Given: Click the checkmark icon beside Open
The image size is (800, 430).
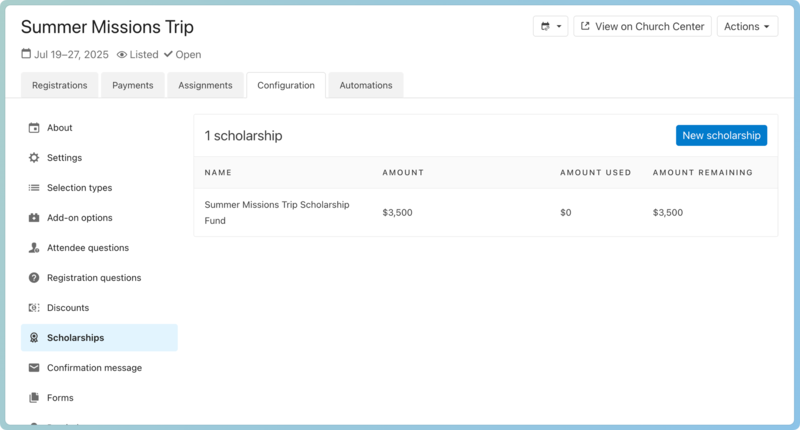Looking at the screenshot, I should [x=168, y=54].
